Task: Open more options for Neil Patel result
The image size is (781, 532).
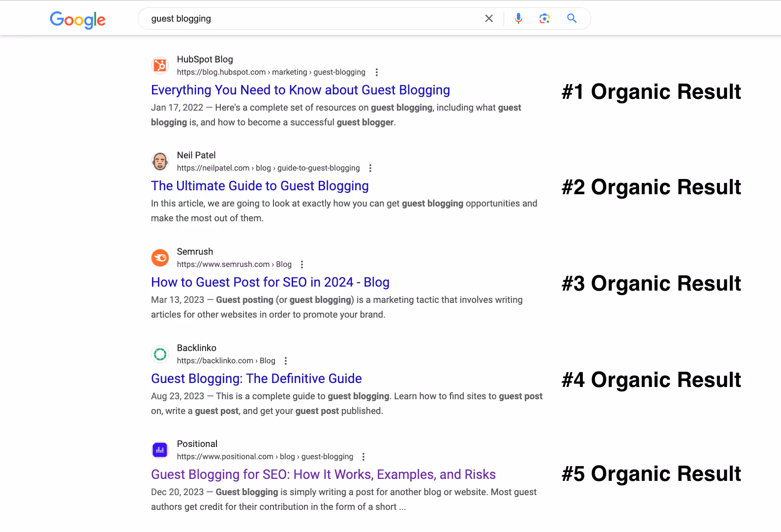Action: [370, 168]
